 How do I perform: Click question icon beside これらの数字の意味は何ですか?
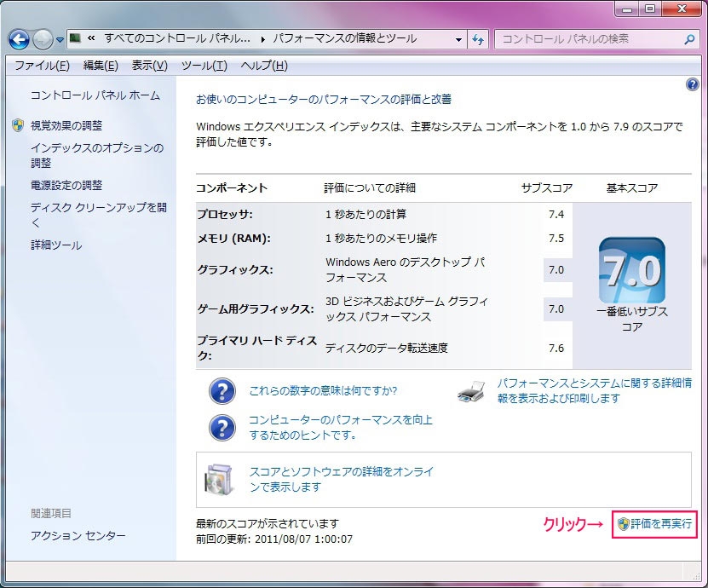[222, 391]
